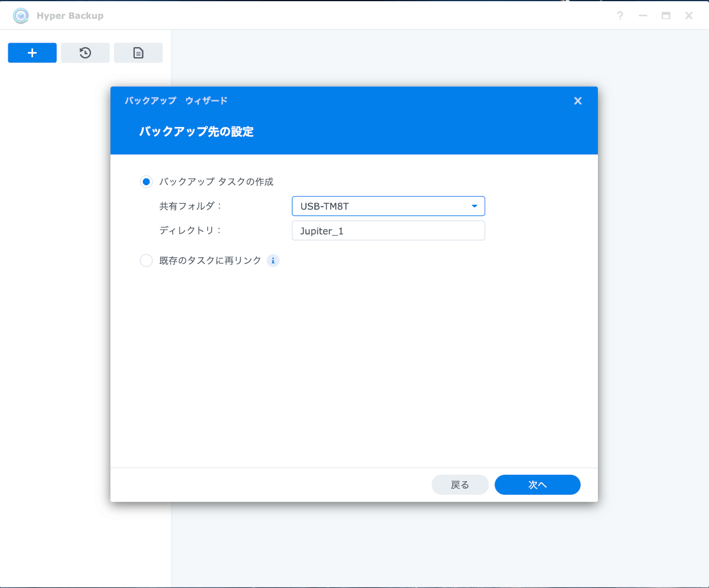The height and width of the screenshot is (588, 709).
Task: Open help with the question mark icon
Action: (x=620, y=16)
